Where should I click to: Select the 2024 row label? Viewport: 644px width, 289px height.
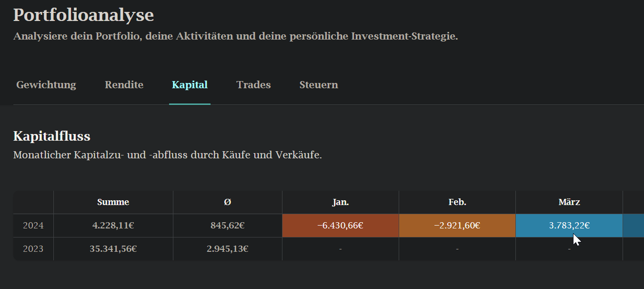point(33,226)
